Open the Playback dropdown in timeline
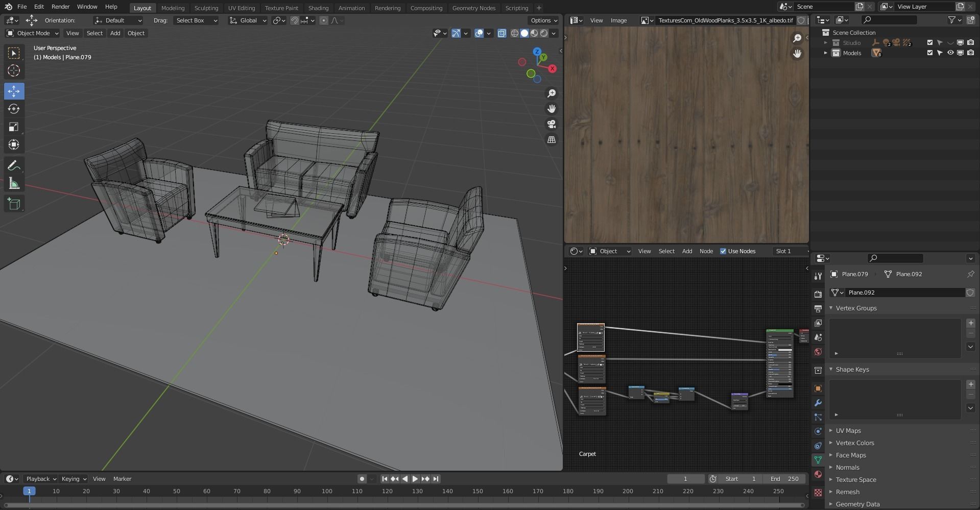Screen dimensions: 980x510 40,479
